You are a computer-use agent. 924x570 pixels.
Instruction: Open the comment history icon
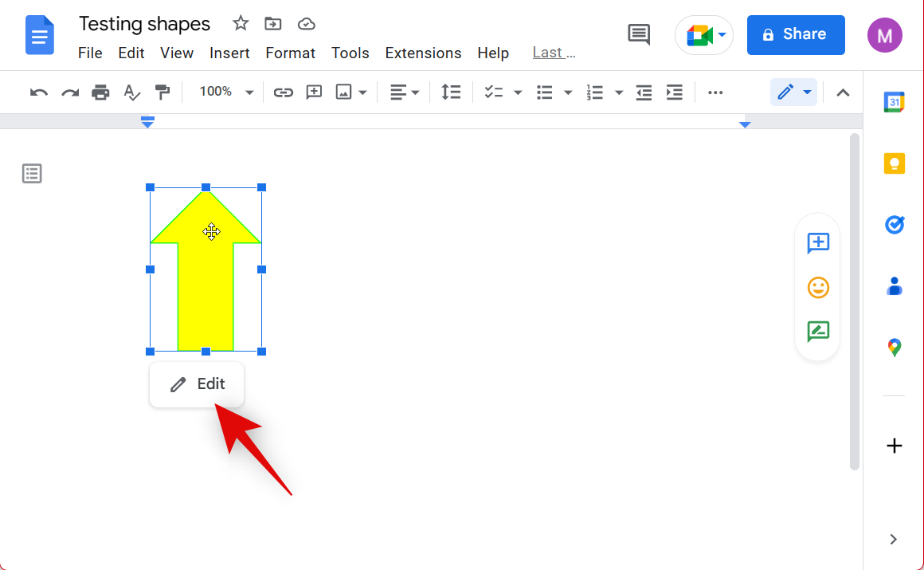pyautogui.click(x=639, y=35)
